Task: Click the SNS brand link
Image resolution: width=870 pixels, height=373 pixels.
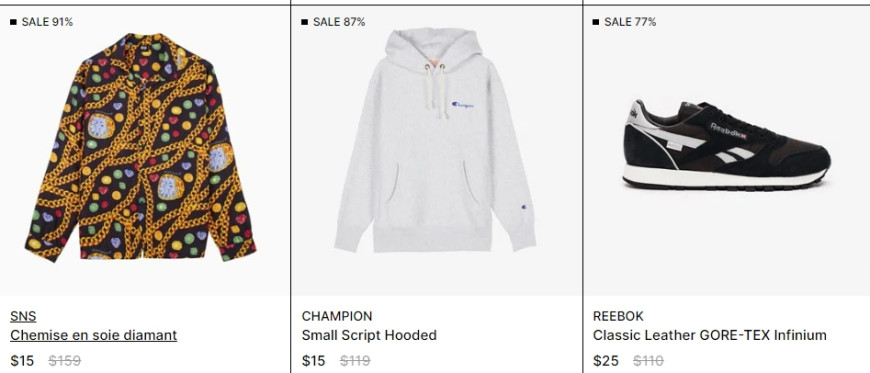Action: 23,316
